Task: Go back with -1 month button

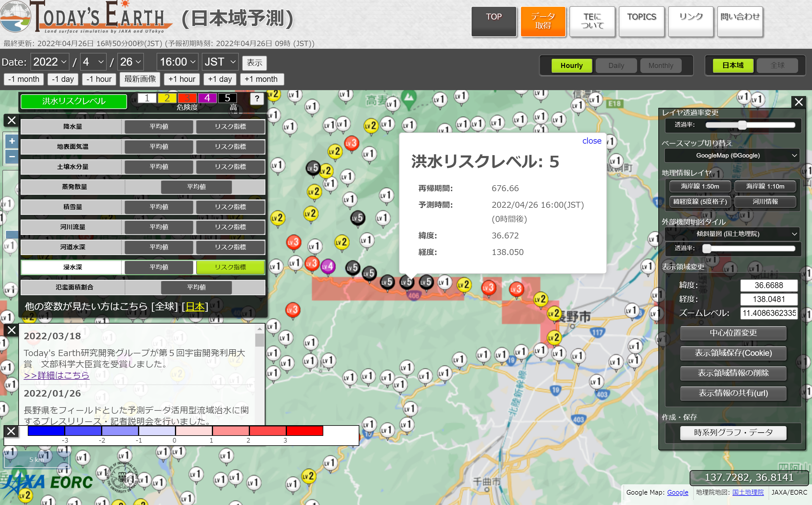Action: (23, 79)
